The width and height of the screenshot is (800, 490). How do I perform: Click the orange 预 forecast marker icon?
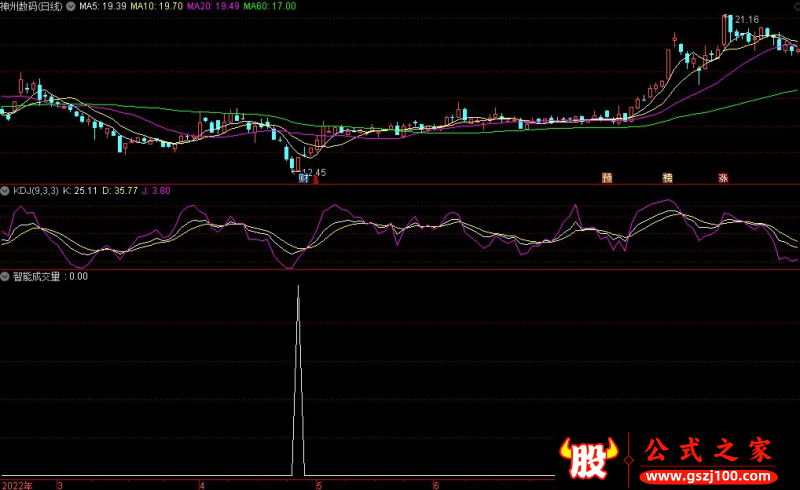point(607,178)
